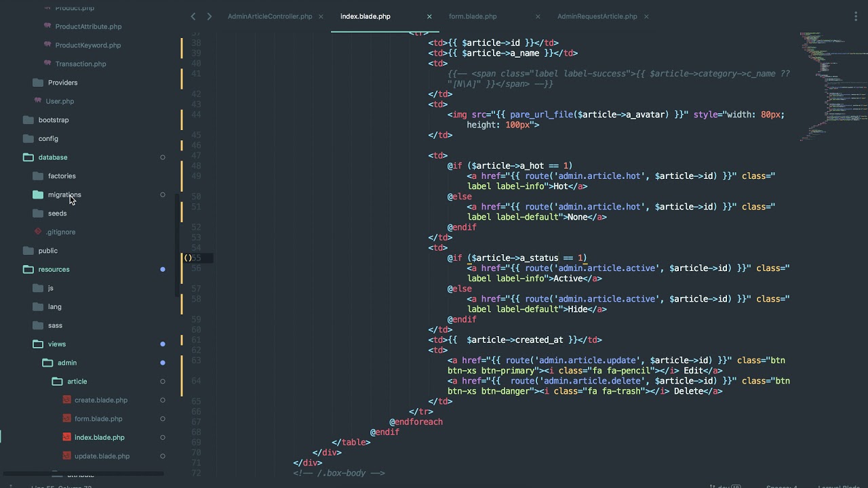Viewport: 868px width, 488px height.
Task: Expand the migrations folder
Action: point(64,195)
